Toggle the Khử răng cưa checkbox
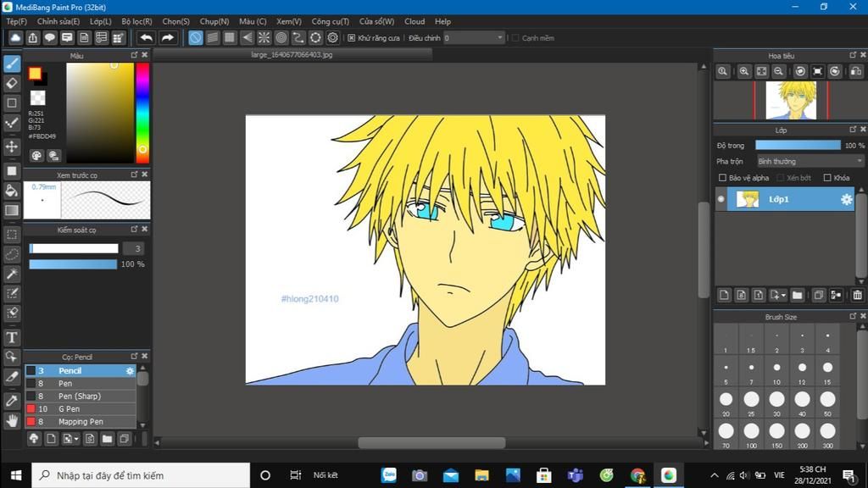The height and width of the screenshot is (488, 868). (x=352, y=37)
